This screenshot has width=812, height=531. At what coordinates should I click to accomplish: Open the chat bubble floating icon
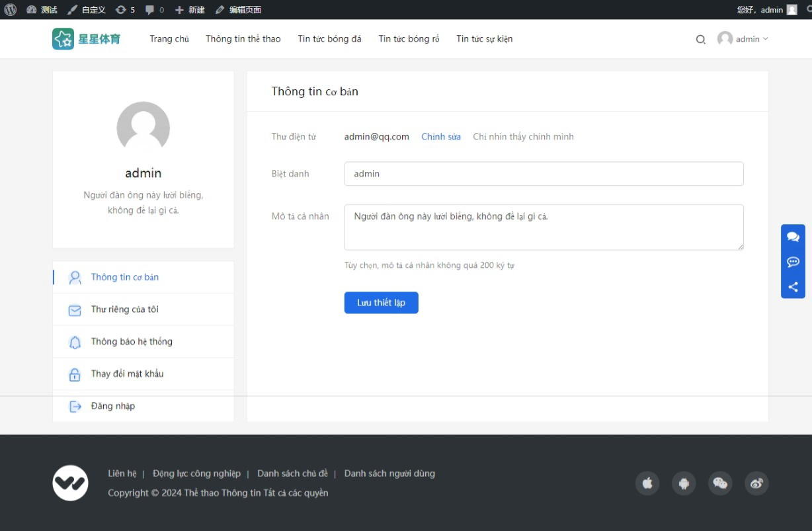point(793,237)
